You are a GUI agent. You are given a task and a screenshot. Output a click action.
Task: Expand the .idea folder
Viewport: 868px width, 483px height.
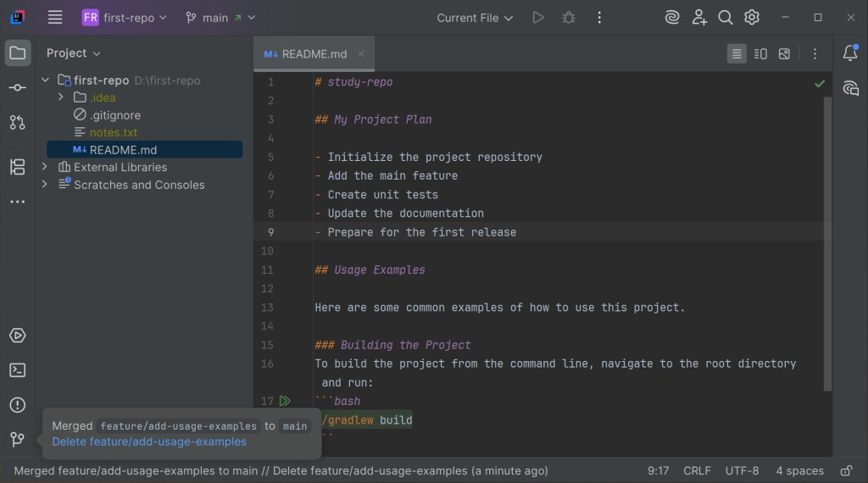click(61, 97)
